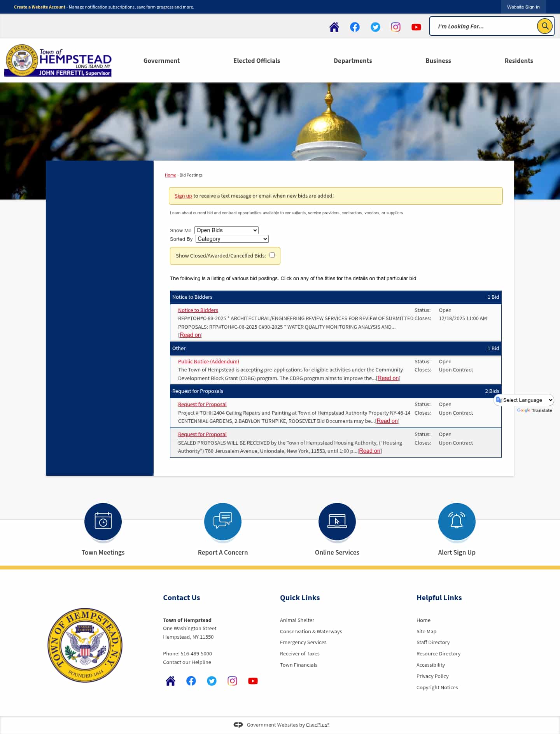Click the header Home house icon
The width and height of the screenshot is (560, 734).
(334, 27)
